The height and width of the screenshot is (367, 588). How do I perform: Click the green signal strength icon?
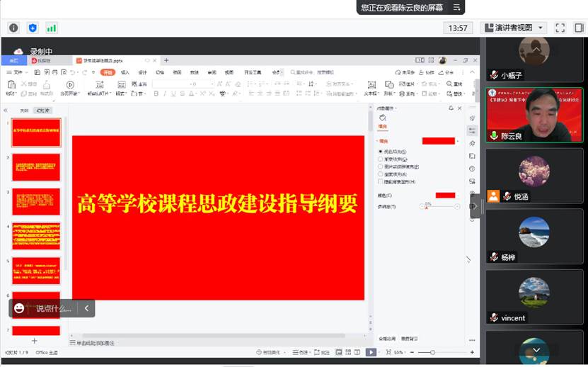pos(51,28)
